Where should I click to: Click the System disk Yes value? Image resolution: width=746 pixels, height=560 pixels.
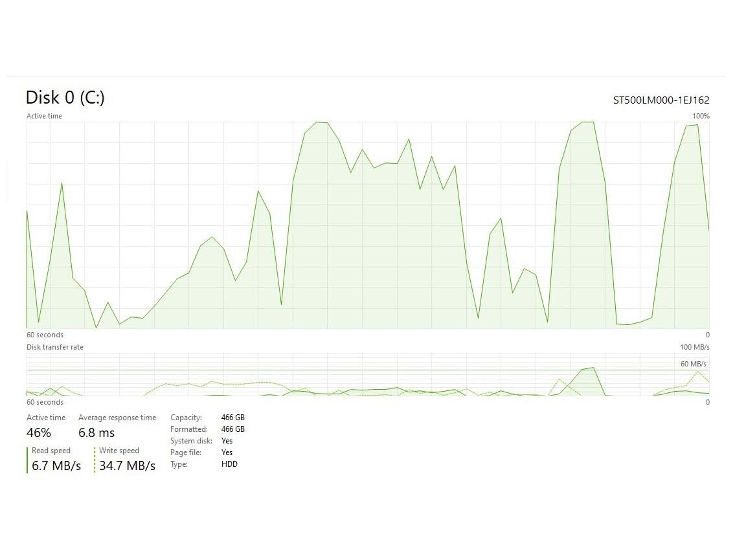click(227, 441)
